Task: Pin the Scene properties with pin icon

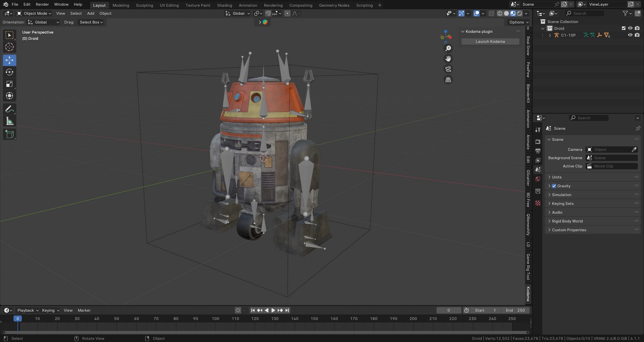Action: point(638,128)
